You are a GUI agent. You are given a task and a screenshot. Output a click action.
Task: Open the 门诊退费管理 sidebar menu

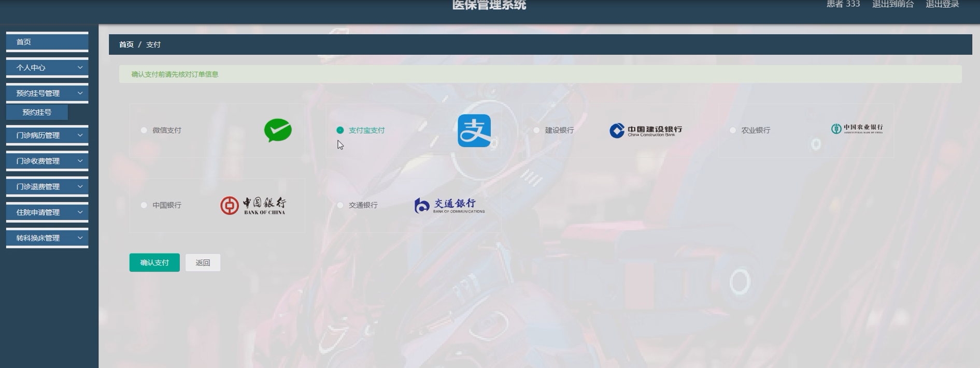[x=47, y=187]
